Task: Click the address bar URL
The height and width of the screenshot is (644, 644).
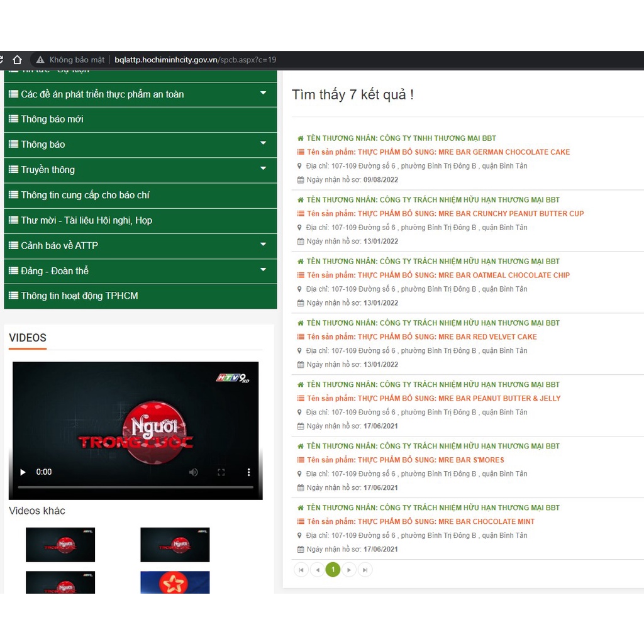Action: point(195,60)
